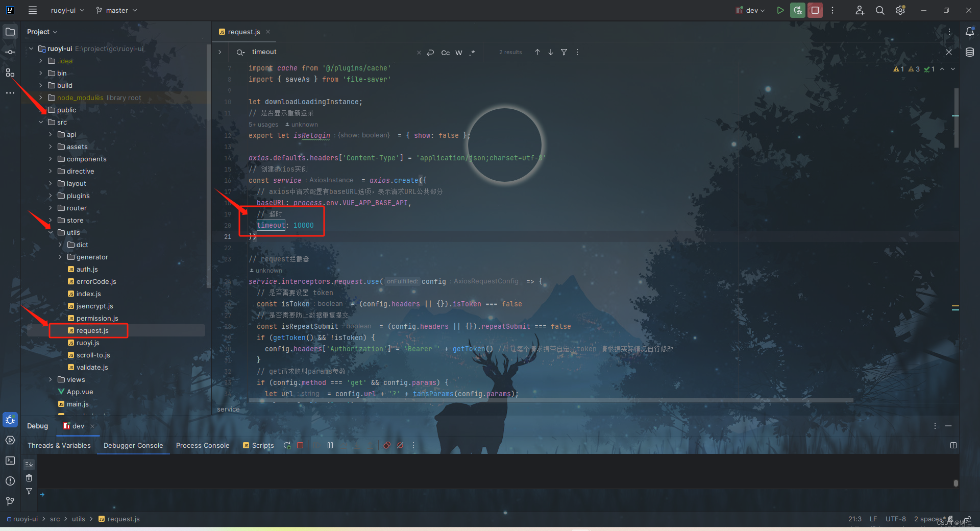Open the master branch dropdown
Screen dimensions: 980x531
(117, 10)
